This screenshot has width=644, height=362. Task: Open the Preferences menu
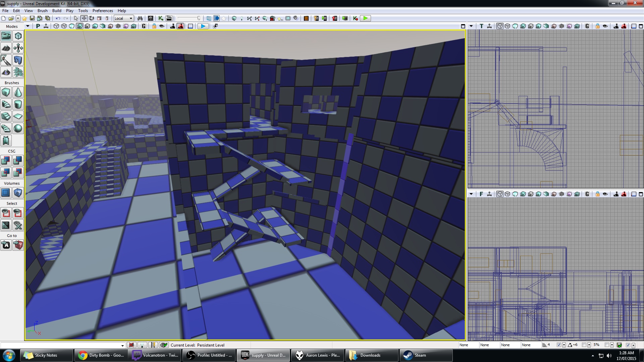click(103, 11)
